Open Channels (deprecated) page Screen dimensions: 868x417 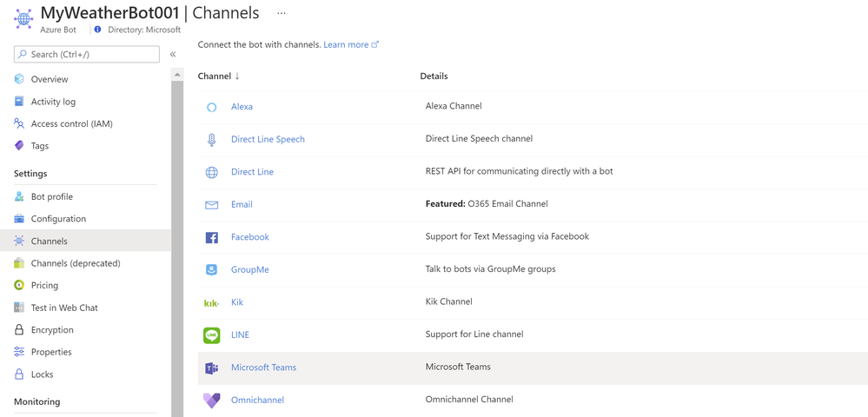tap(76, 263)
